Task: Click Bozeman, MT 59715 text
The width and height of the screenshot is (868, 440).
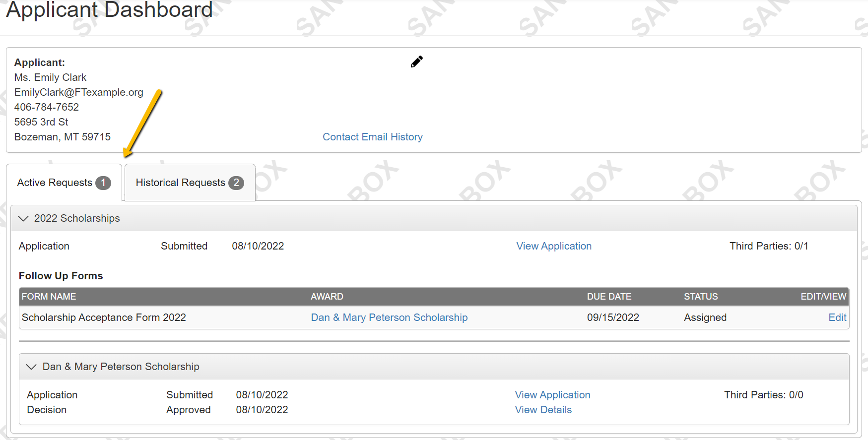Action: click(x=63, y=137)
